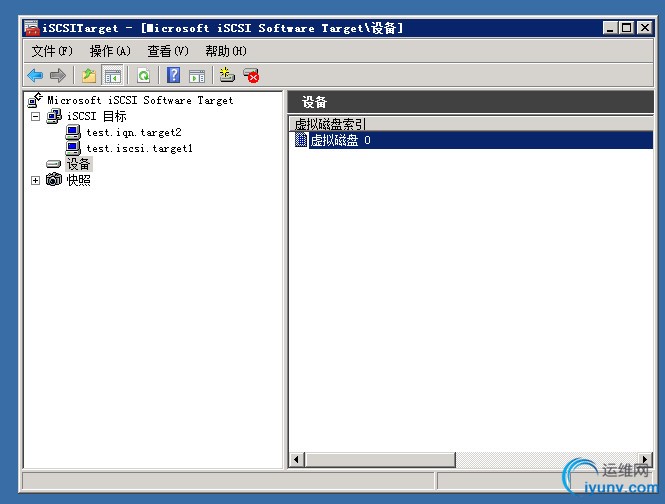
Task: Click the test.iscsi.target1 computer icon
Action: click(73, 148)
